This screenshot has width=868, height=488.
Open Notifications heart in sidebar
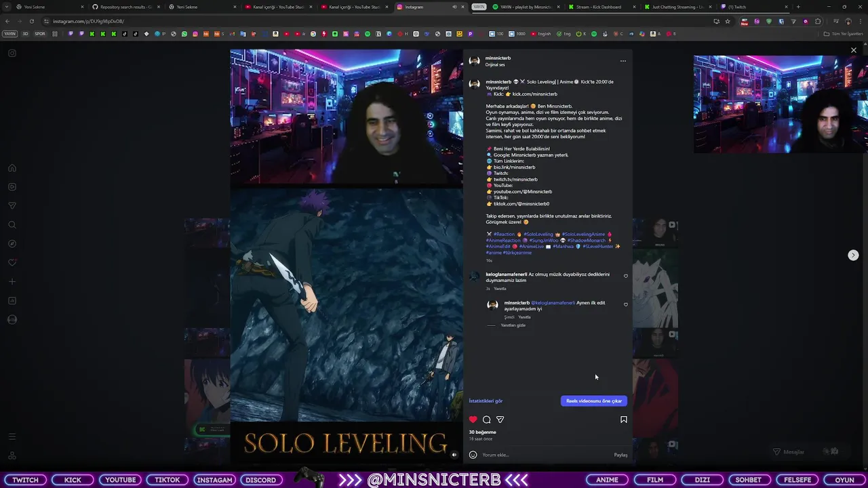pyautogui.click(x=12, y=263)
